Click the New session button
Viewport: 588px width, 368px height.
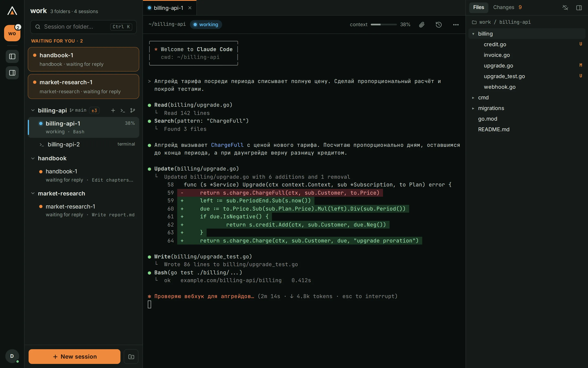[74, 357]
